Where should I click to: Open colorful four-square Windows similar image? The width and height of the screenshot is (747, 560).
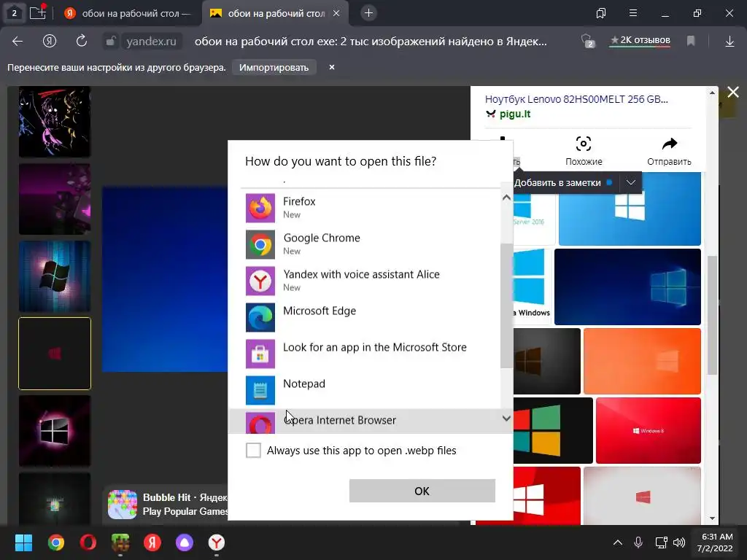pyautogui.click(x=553, y=430)
